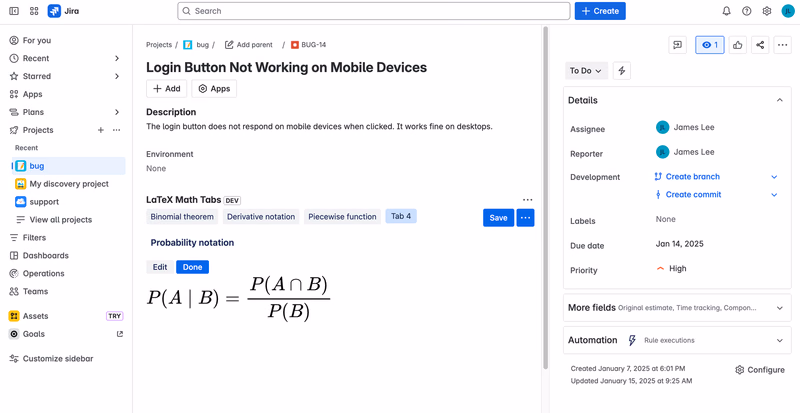Click the Create button
Screen dimensions: 800x413
600,11
